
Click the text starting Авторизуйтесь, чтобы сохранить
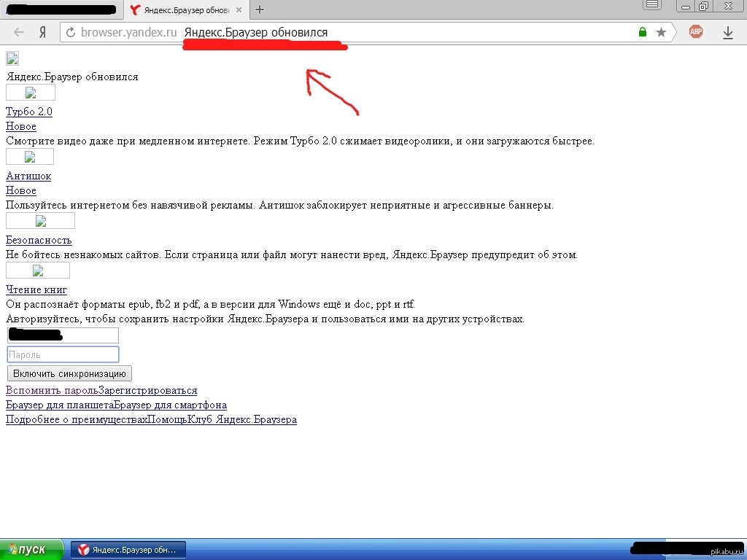tap(265, 319)
